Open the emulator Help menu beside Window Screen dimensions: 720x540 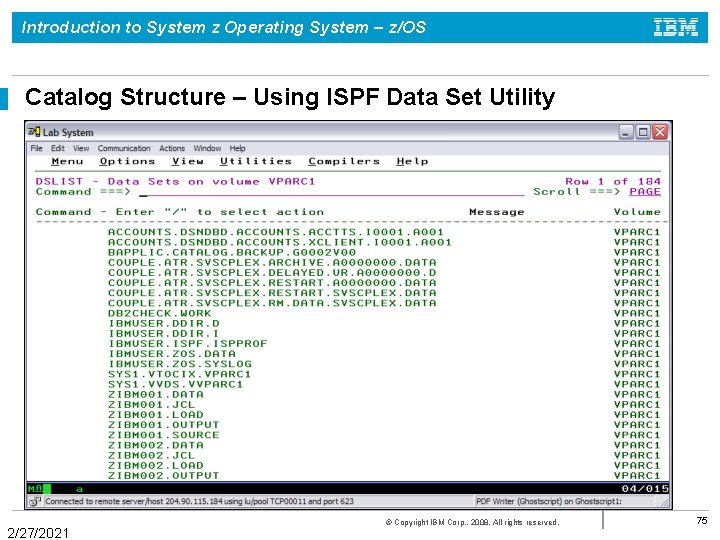(x=237, y=148)
